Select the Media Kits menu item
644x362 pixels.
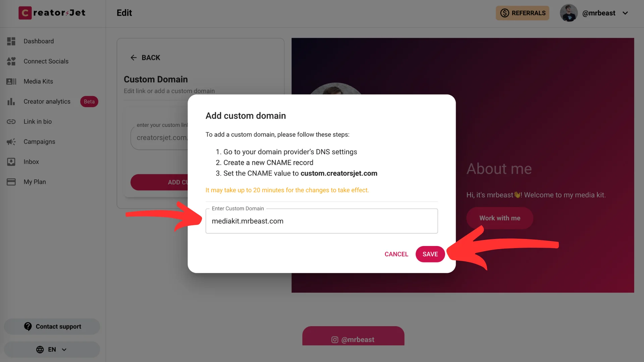[38, 81]
